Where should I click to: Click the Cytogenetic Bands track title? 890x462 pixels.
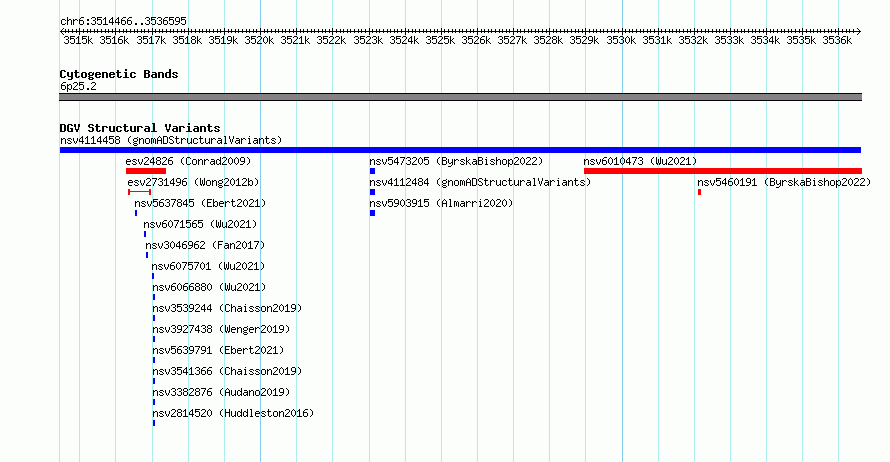pyautogui.click(x=119, y=74)
